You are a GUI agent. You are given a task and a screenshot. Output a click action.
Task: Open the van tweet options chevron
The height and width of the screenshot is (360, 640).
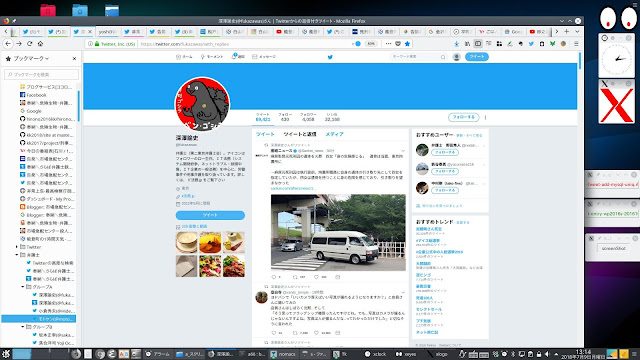(403, 151)
